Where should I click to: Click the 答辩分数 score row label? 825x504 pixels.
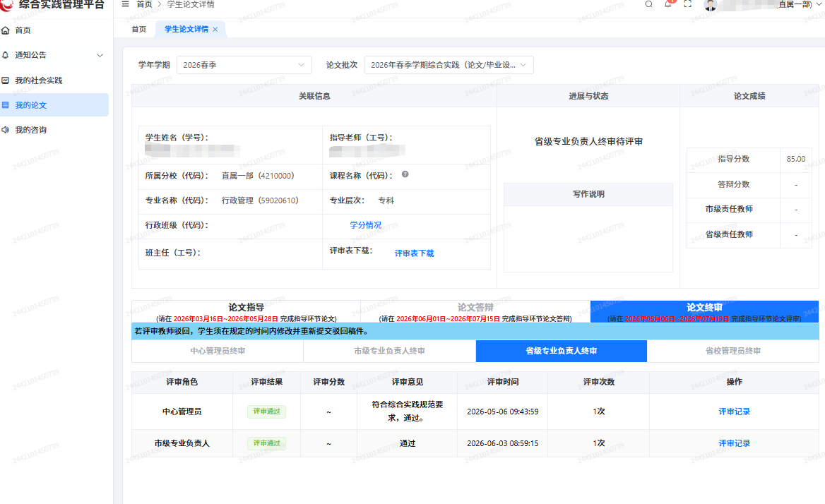pyautogui.click(x=733, y=184)
